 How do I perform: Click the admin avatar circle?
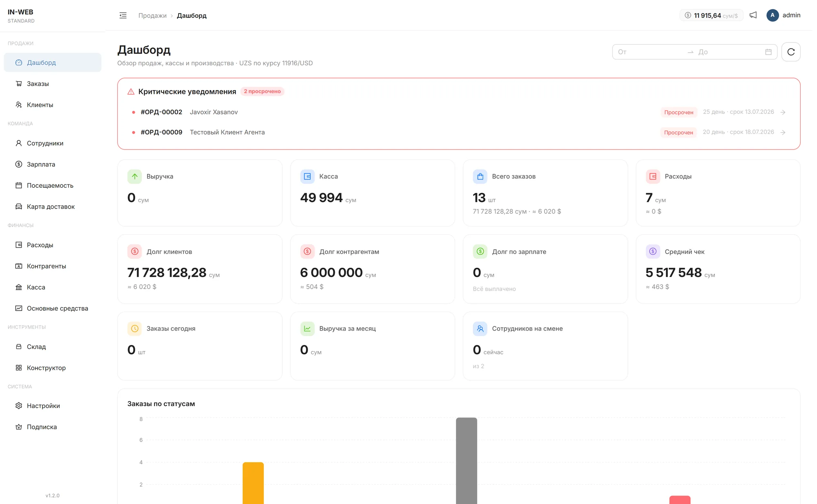click(772, 15)
